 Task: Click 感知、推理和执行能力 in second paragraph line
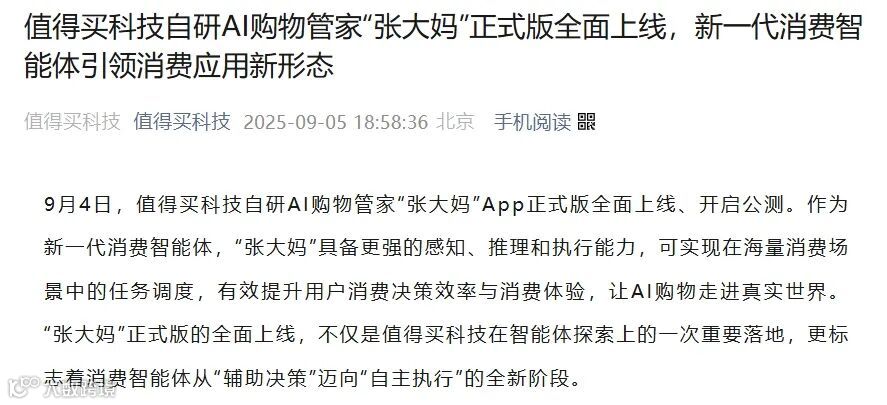point(531,248)
